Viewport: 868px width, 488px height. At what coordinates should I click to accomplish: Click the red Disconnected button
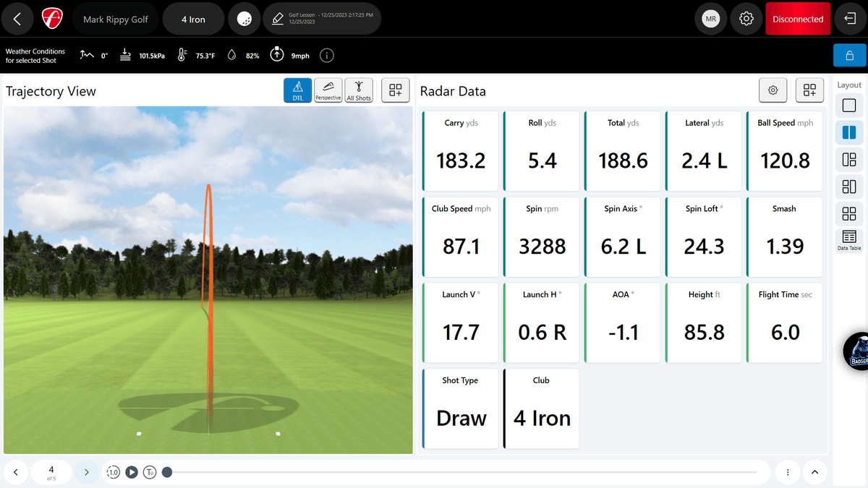coord(798,20)
